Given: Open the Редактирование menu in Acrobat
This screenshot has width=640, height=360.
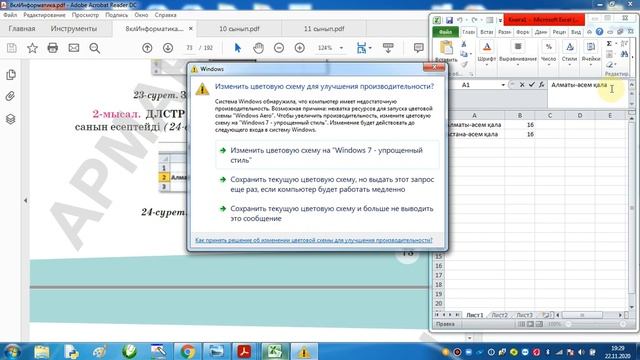Looking at the screenshot, I should click(44, 15).
